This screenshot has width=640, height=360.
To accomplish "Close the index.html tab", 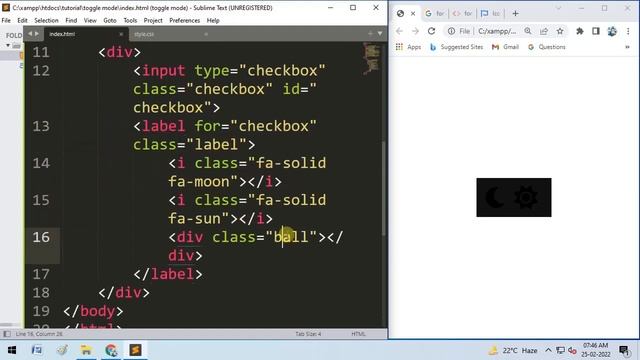I will [121, 34].
